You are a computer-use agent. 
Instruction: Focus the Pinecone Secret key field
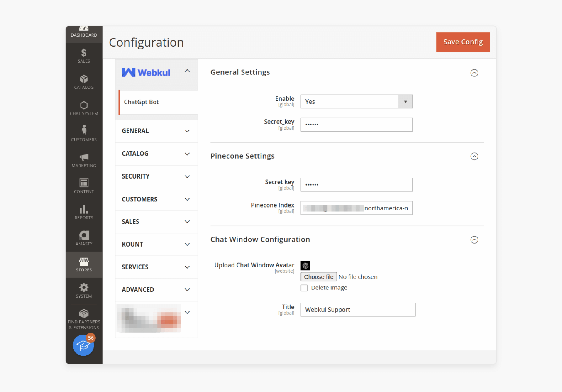point(356,185)
